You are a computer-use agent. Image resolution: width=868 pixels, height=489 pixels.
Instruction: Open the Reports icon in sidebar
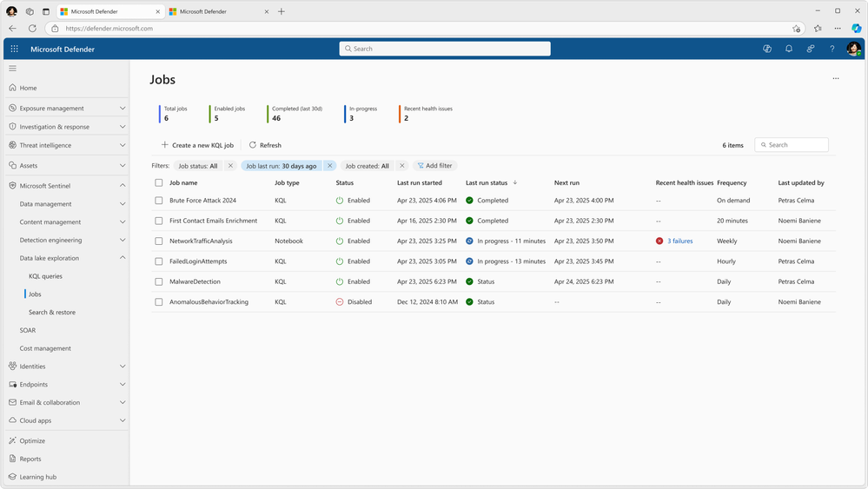point(13,459)
